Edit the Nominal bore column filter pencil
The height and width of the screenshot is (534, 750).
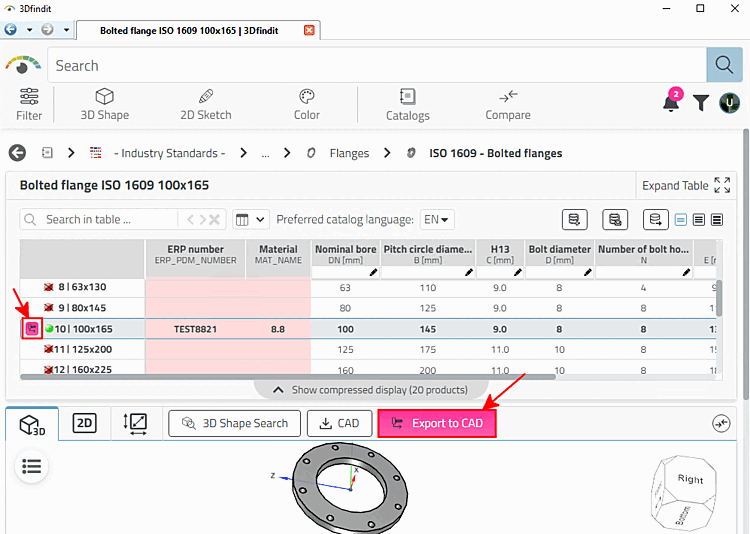pyautogui.click(x=373, y=272)
